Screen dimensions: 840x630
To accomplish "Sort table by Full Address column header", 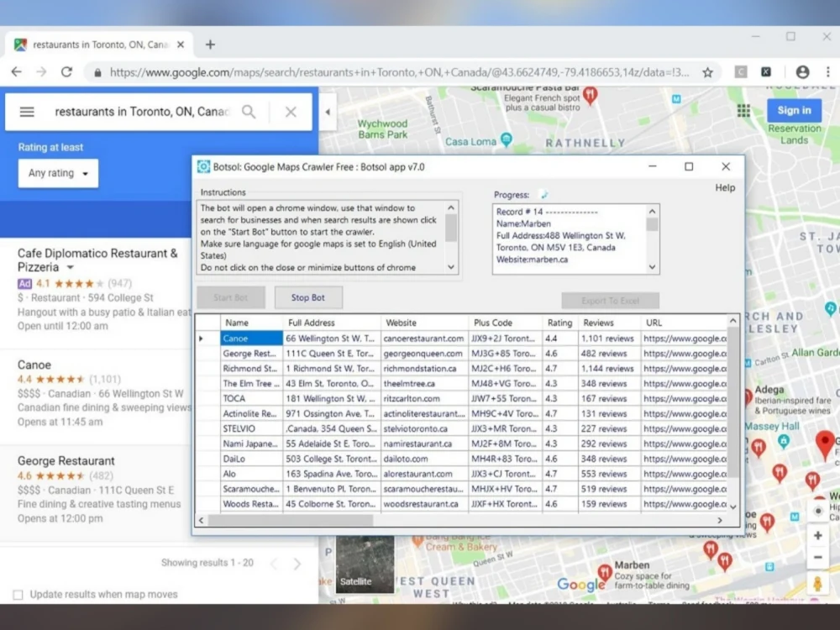I will coord(332,323).
